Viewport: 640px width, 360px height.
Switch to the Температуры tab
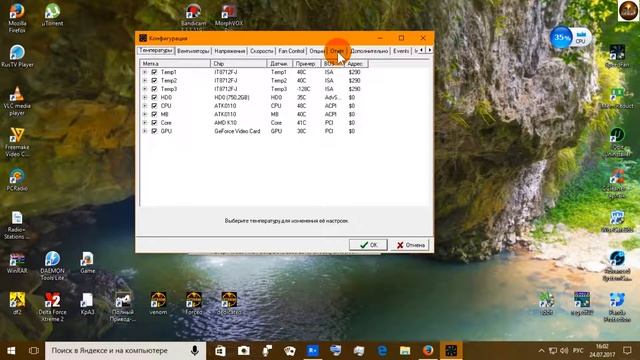pyautogui.click(x=156, y=50)
